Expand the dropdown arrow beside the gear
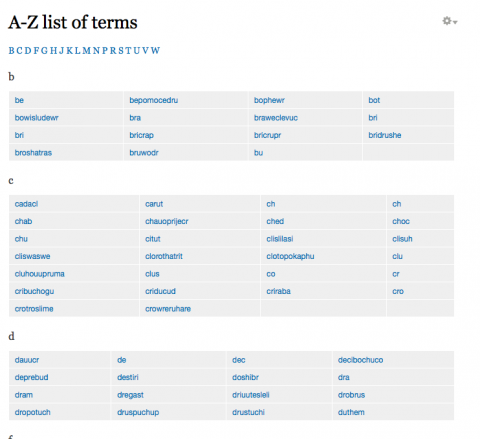This screenshot has height=439, width=480. click(455, 22)
